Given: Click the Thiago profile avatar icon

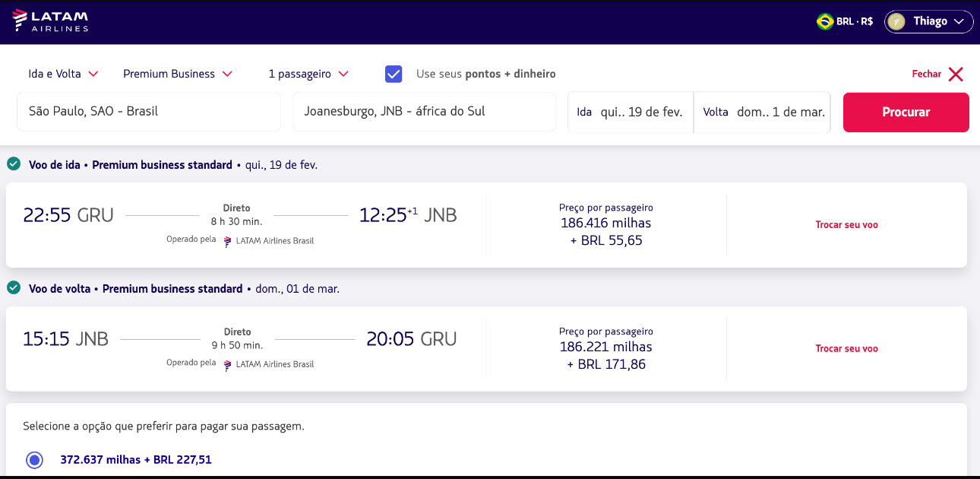Looking at the screenshot, I should click(896, 21).
